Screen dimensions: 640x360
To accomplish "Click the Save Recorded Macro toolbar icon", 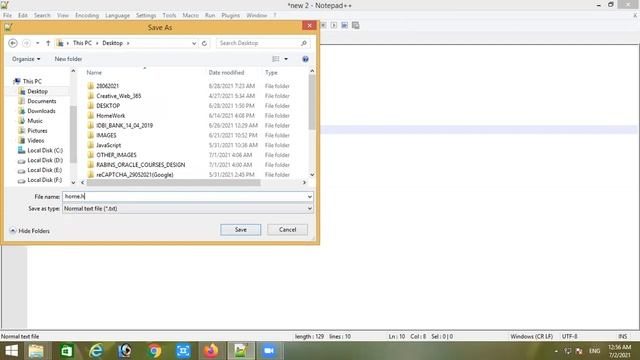I will (356, 25).
